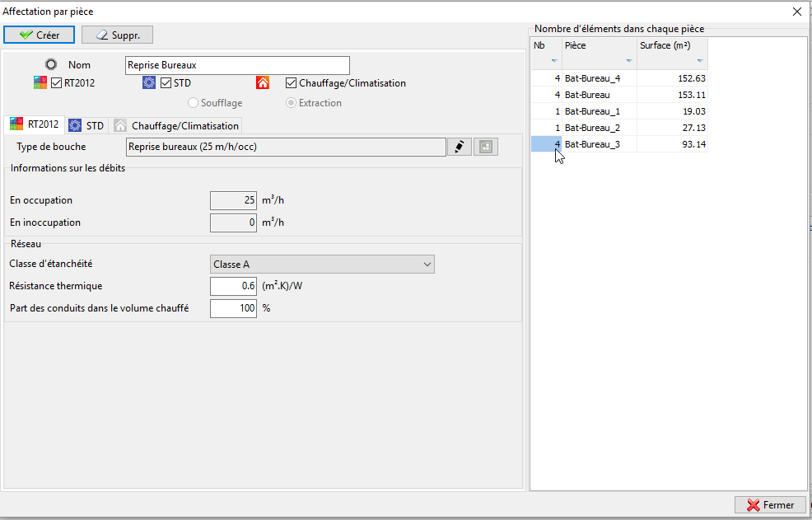Expand the Classe d'étanchéité dropdown

coord(322,265)
